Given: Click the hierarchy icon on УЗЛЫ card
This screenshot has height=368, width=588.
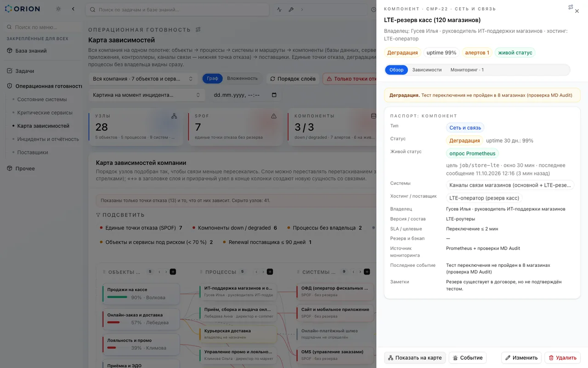Looking at the screenshot, I should [174, 116].
